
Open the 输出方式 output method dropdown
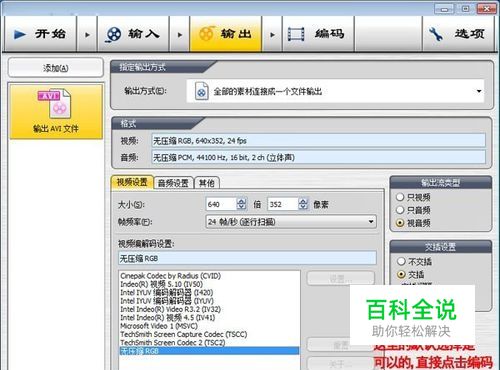(335, 91)
